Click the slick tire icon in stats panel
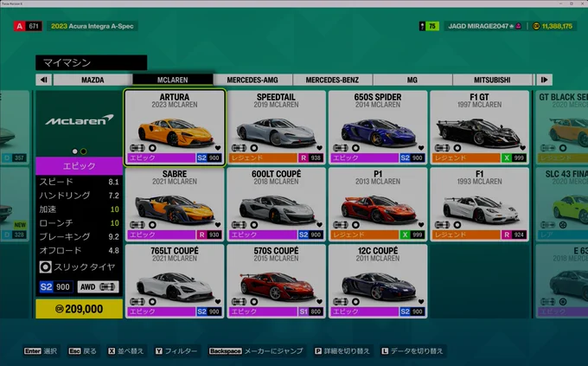588x366 pixels. [x=45, y=267]
